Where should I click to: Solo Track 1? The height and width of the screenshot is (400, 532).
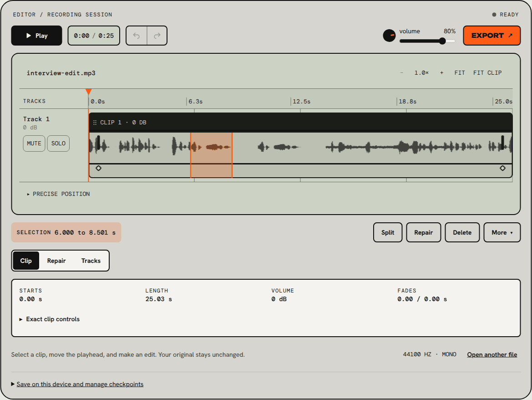point(58,144)
